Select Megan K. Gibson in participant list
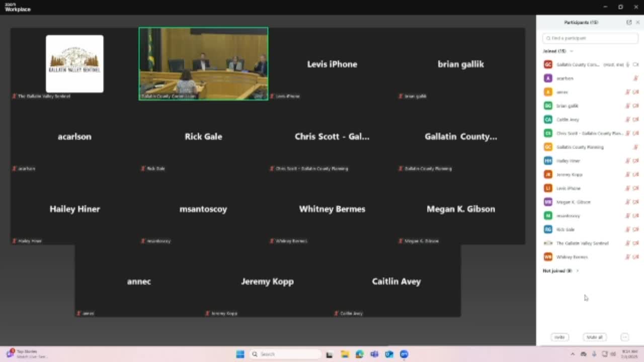The height and width of the screenshot is (362, 644). (573, 202)
